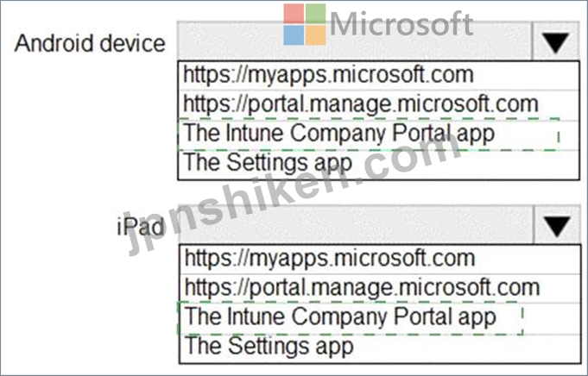Pick The Intune Company Portal app for Android
This screenshot has width=588, height=376.
coord(378,135)
